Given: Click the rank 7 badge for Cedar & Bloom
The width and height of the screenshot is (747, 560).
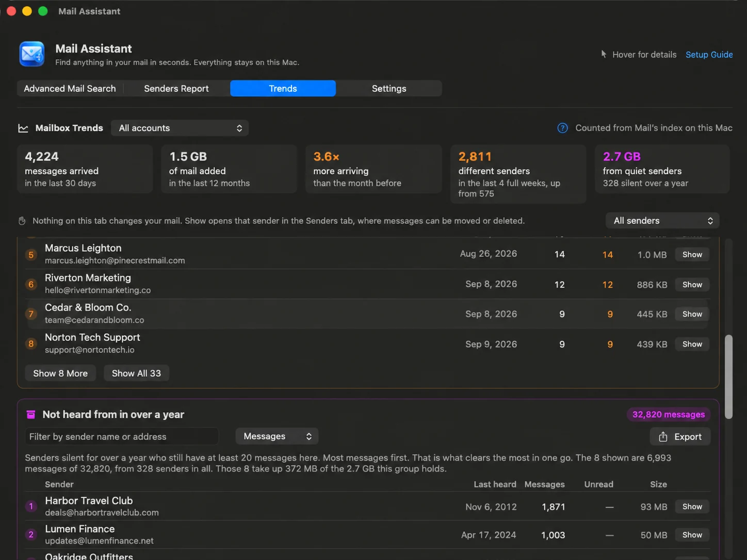Looking at the screenshot, I should click(x=31, y=314).
